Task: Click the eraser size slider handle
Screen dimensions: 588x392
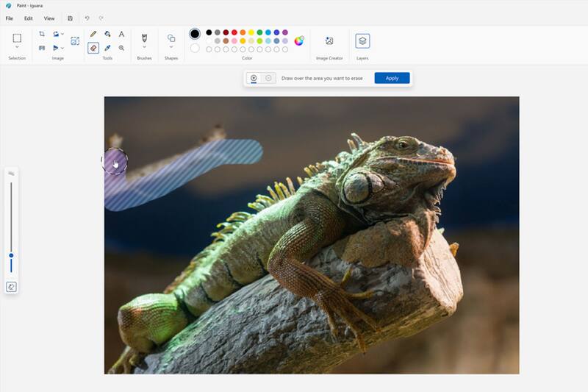Action: click(11, 255)
